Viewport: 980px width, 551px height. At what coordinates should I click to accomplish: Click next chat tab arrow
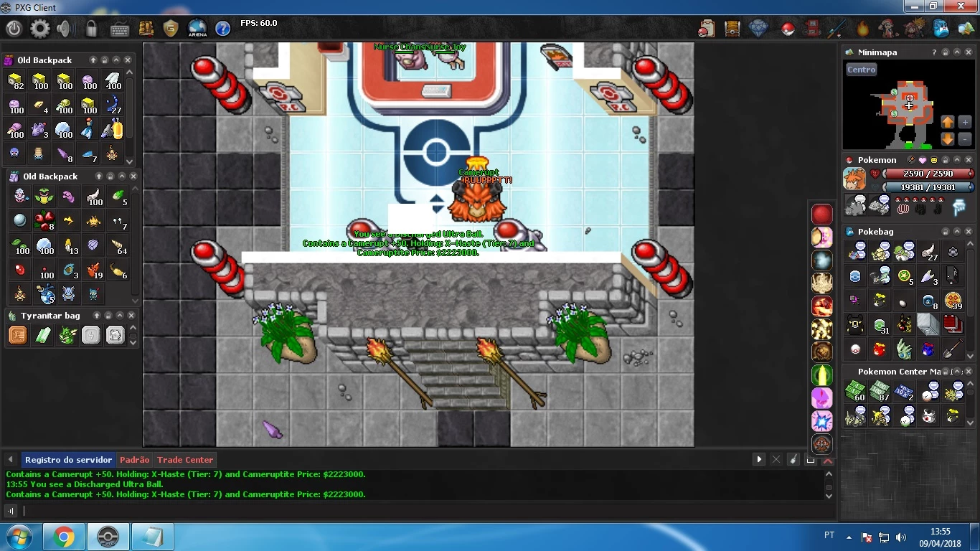point(759,460)
